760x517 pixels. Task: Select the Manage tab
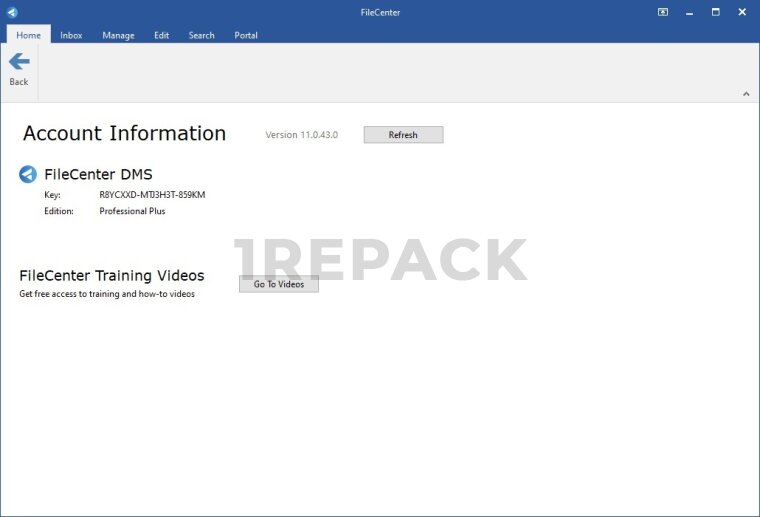(x=118, y=35)
